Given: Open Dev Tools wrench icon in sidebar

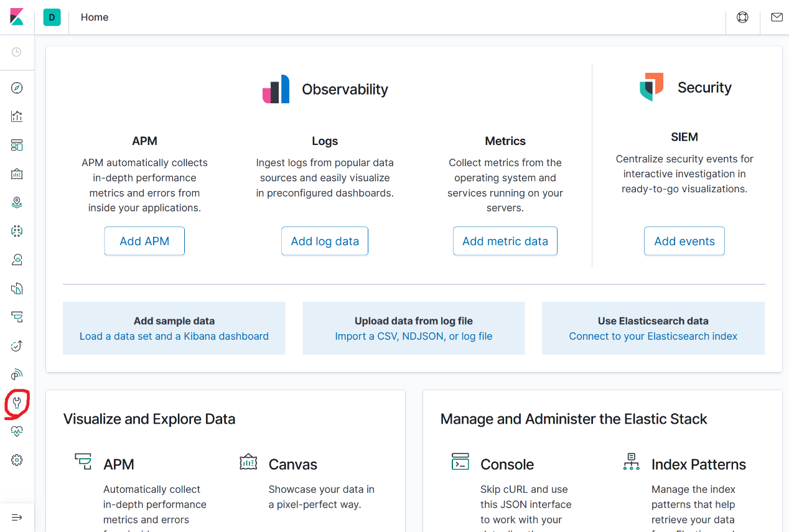Looking at the screenshot, I should click(x=17, y=403).
